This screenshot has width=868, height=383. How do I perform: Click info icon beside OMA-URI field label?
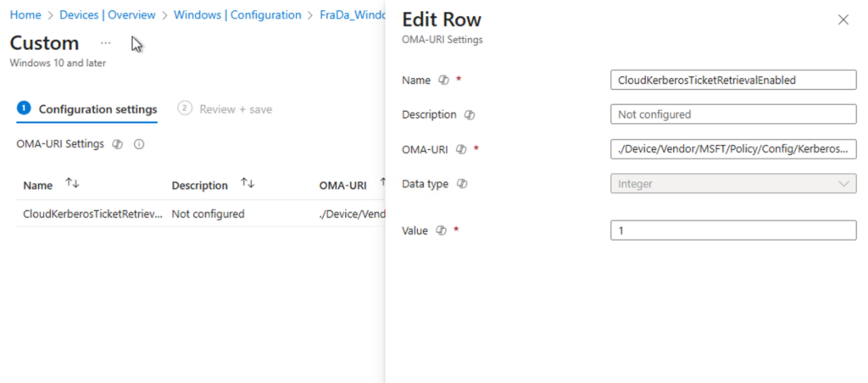click(461, 150)
